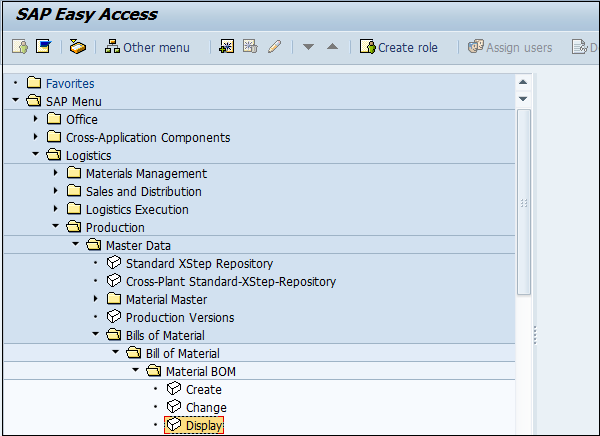Expand the Office folder node

coord(36,119)
